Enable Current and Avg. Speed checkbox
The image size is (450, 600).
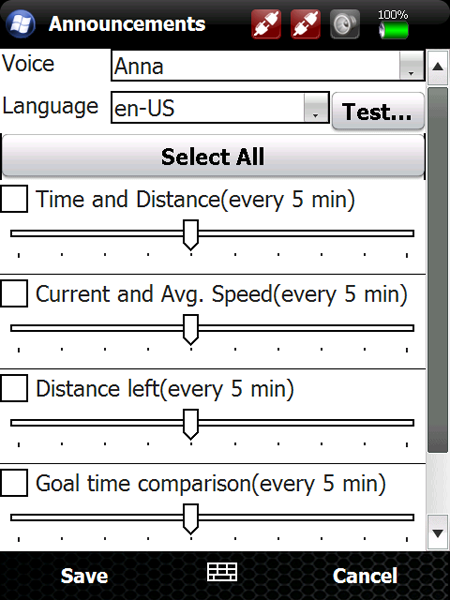14,293
